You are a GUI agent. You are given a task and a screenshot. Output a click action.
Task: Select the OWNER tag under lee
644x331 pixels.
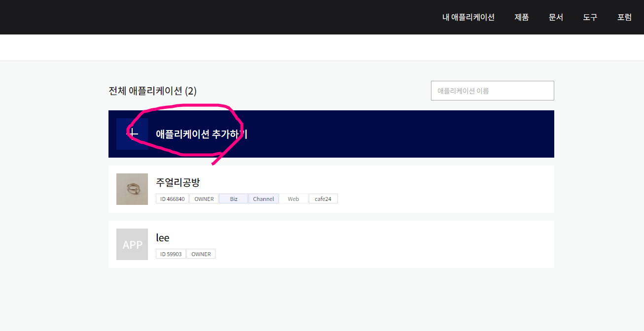point(201,254)
